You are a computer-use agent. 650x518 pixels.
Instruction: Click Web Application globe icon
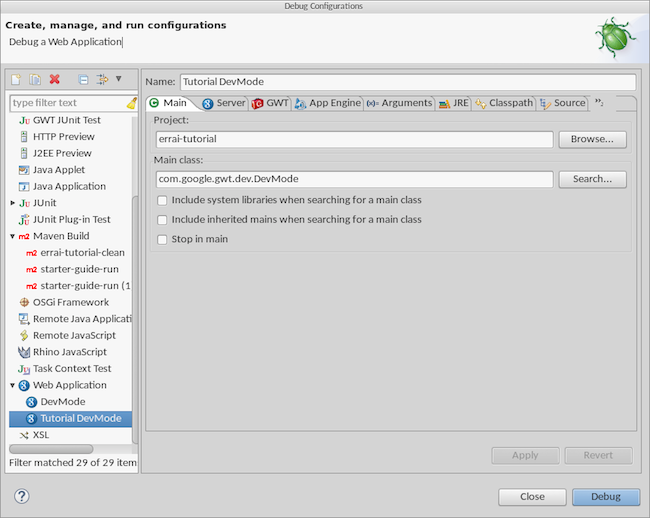tap(24, 385)
